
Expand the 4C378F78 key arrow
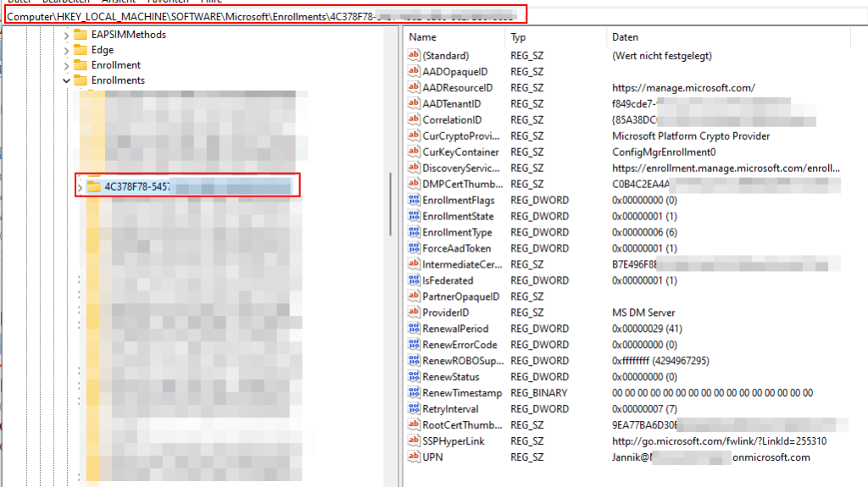coord(80,186)
